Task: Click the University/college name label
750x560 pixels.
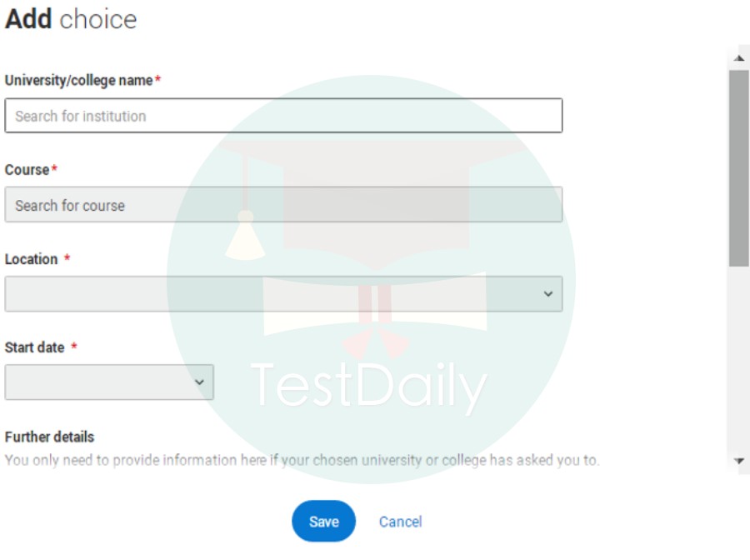Action: point(79,81)
